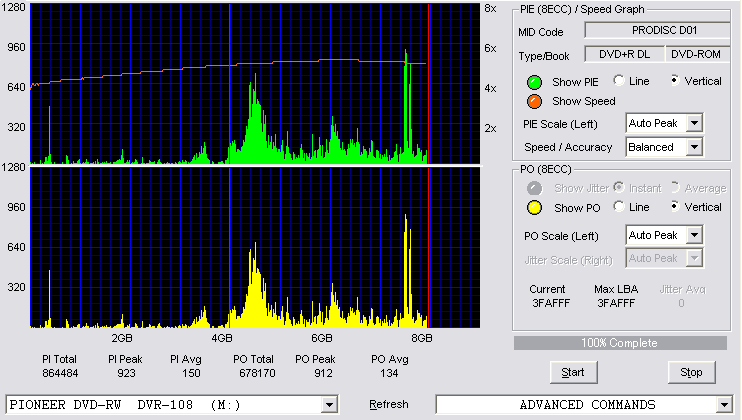Click the 100% Complete progress bar

click(620, 343)
